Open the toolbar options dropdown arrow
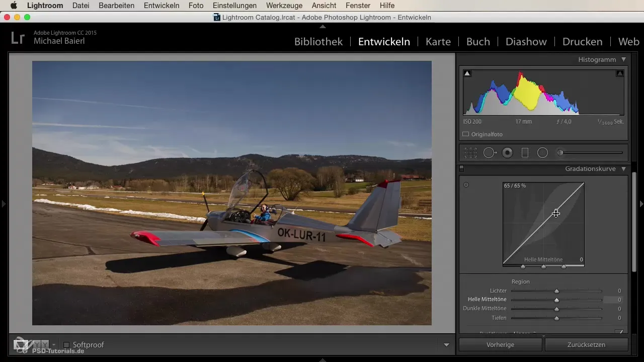Image resolution: width=644 pixels, height=362 pixels. coord(446,345)
